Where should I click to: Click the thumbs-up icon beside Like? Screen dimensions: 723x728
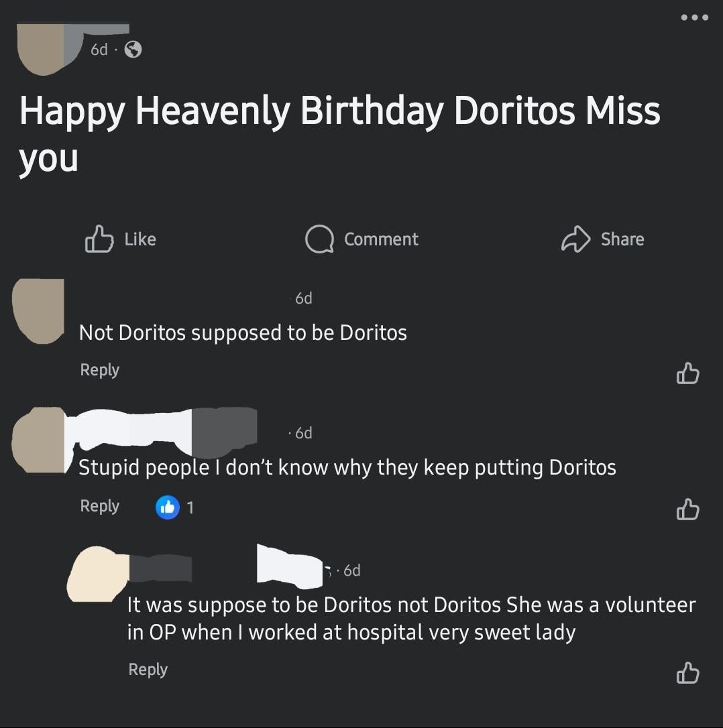99,239
